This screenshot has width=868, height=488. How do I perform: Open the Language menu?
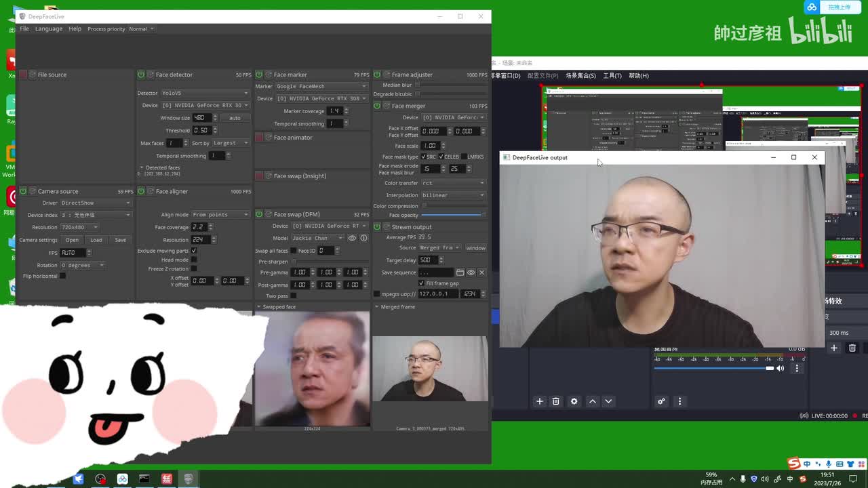pyautogui.click(x=49, y=29)
